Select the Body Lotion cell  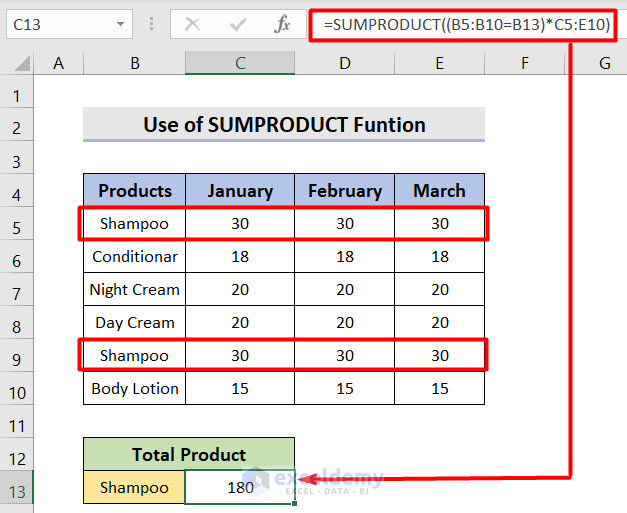pos(135,389)
